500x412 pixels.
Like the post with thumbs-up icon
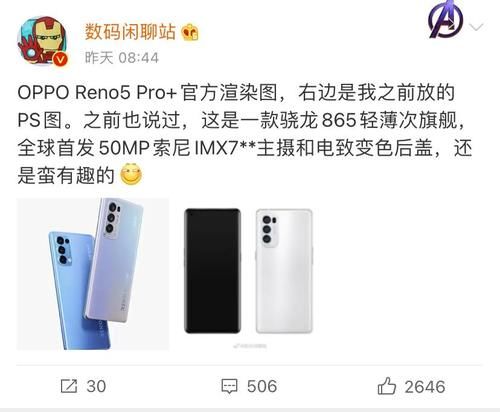[x=387, y=386]
